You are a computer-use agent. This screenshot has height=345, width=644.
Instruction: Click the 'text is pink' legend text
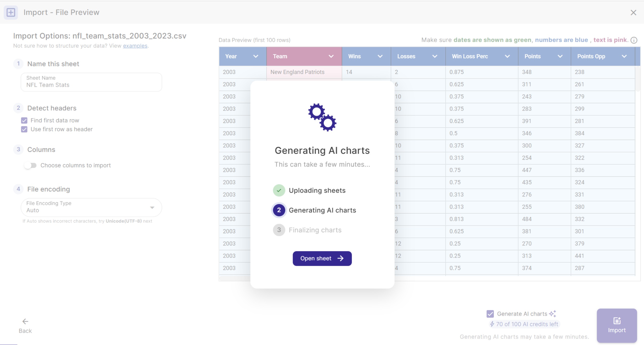pos(610,40)
